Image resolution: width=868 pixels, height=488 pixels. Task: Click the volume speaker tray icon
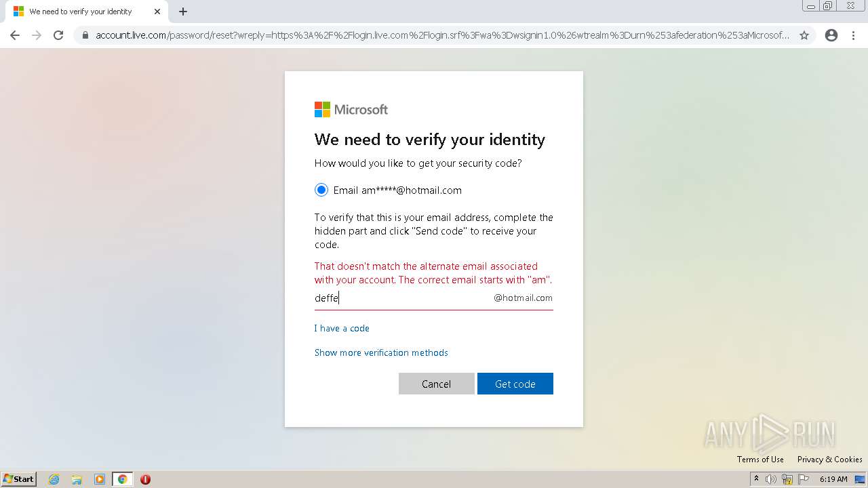(x=771, y=479)
